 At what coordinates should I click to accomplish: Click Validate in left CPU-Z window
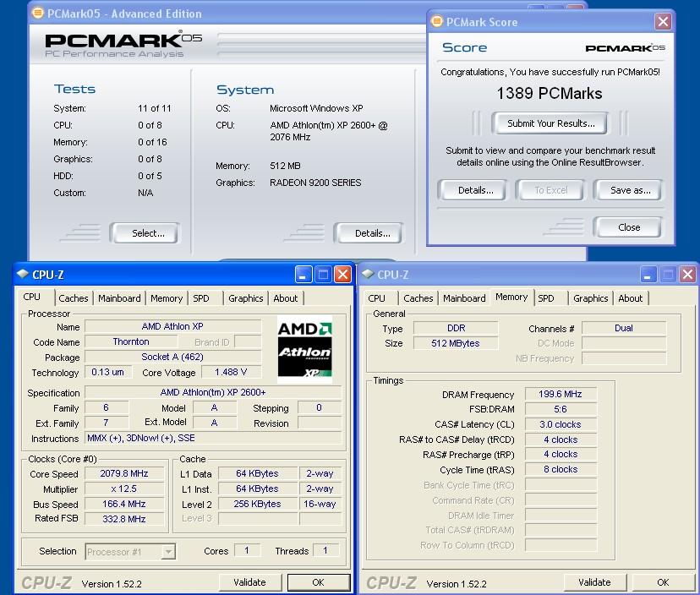click(250, 582)
